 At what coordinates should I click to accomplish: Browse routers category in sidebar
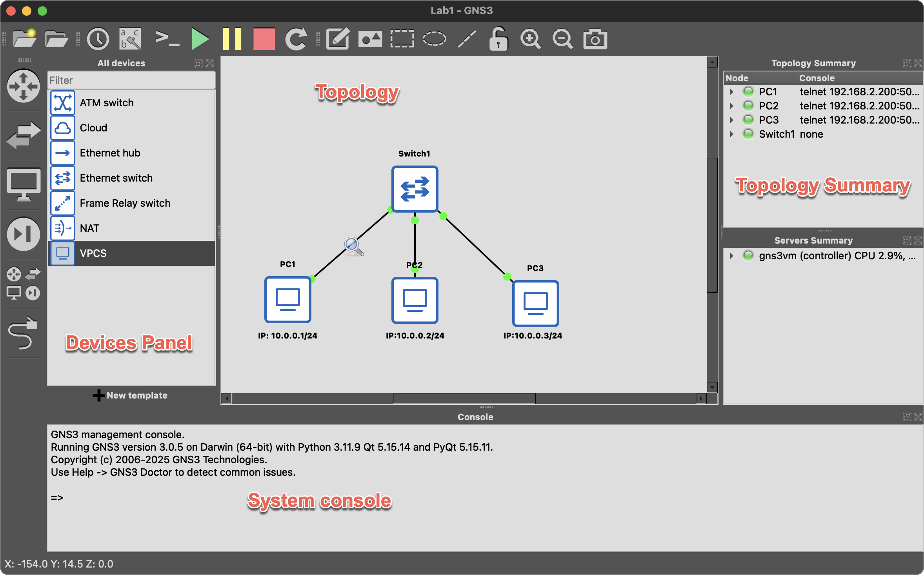point(23,86)
